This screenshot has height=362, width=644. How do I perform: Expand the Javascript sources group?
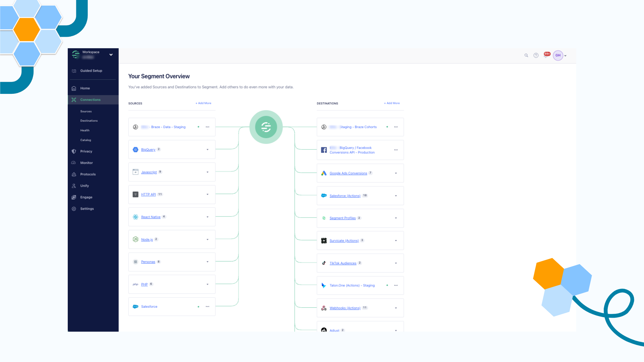[x=207, y=172]
